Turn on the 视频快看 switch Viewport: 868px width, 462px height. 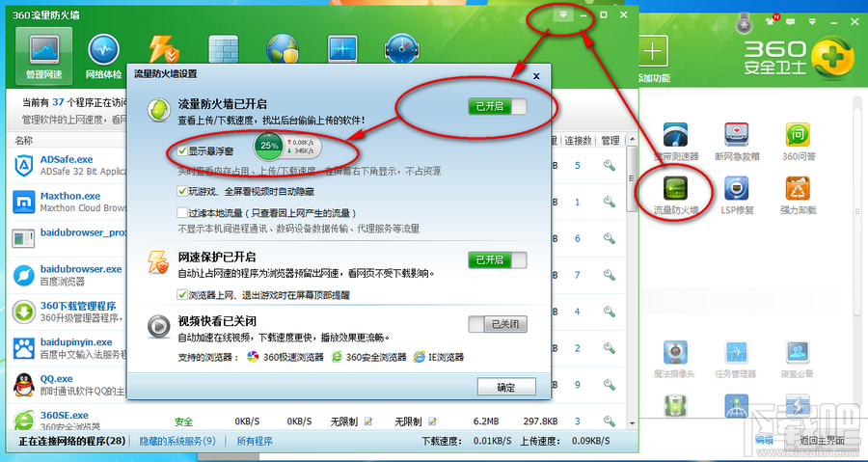[x=498, y=324]
